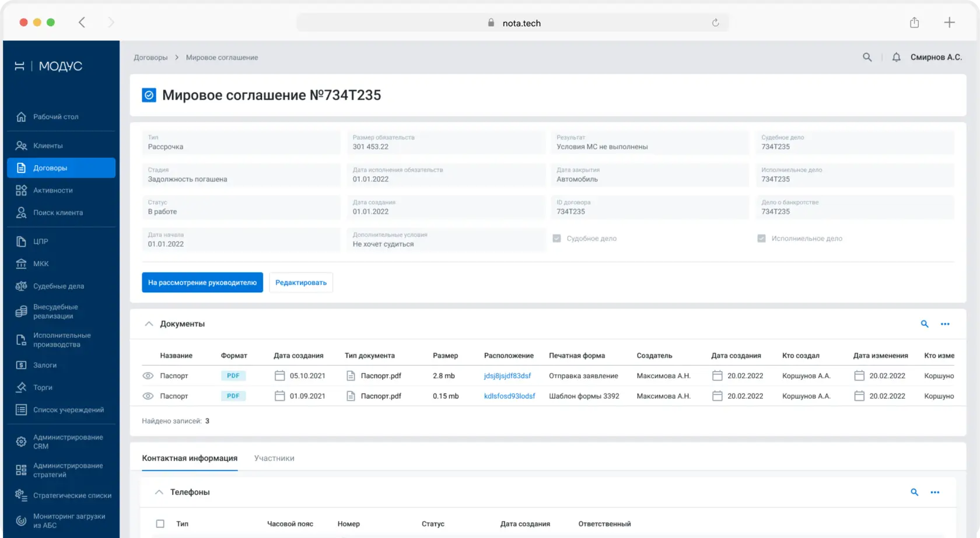980x538 pixels.
Task: Open Телефоны section more options
Action: 935,492
